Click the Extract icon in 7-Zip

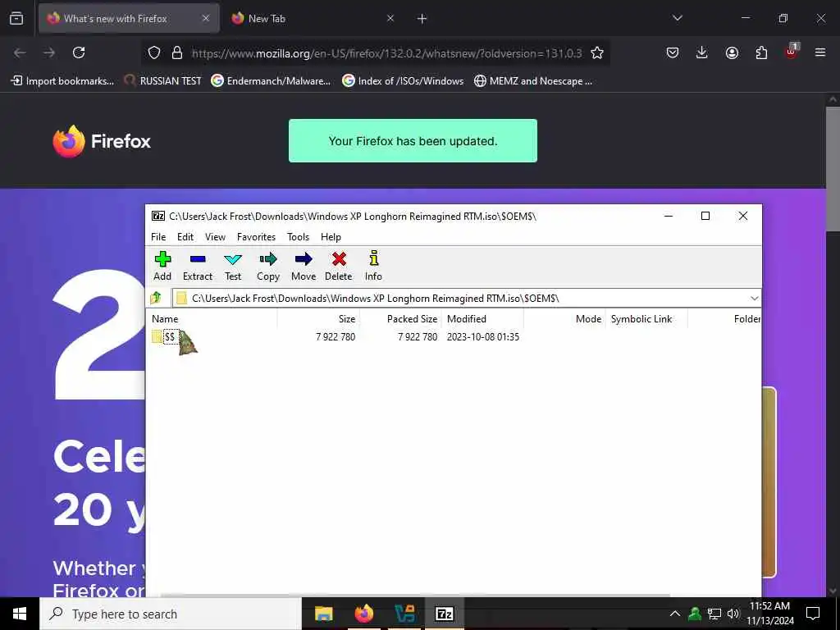click(x=198, y=267)
